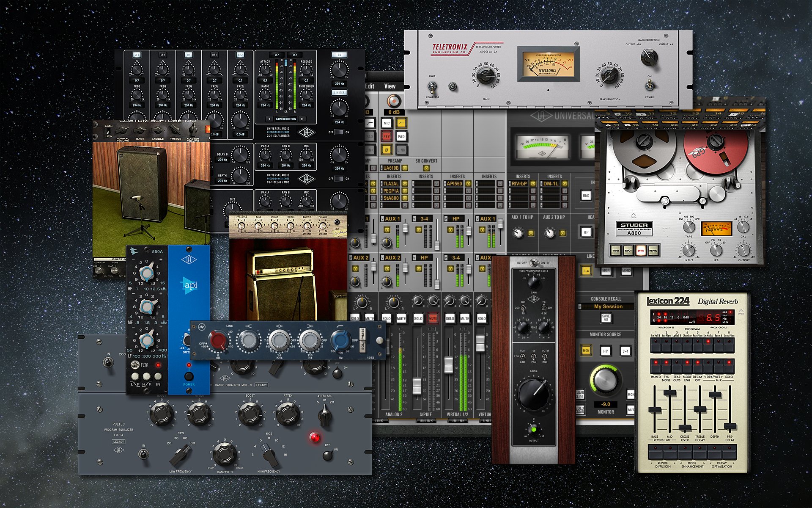Click the SAVE AS button
This screenshot has height=508, width=812.
coord(606,318)
